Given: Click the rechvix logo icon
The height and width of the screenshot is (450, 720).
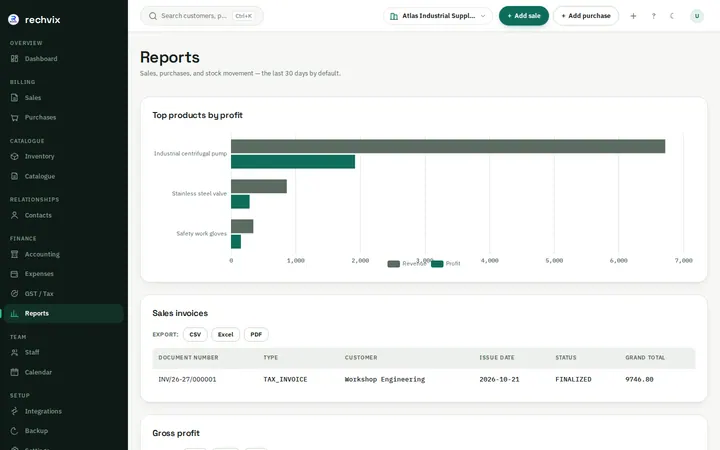Looking at the screenshot, I should (x=14, y=19).
